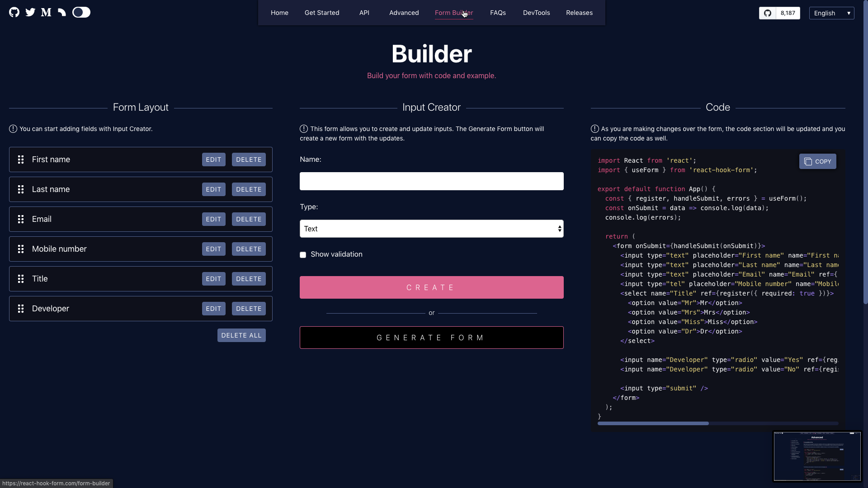Screen dimensions: 868x488
Task: Click the drag handle beside Developer
Action: tap(20, 309)
